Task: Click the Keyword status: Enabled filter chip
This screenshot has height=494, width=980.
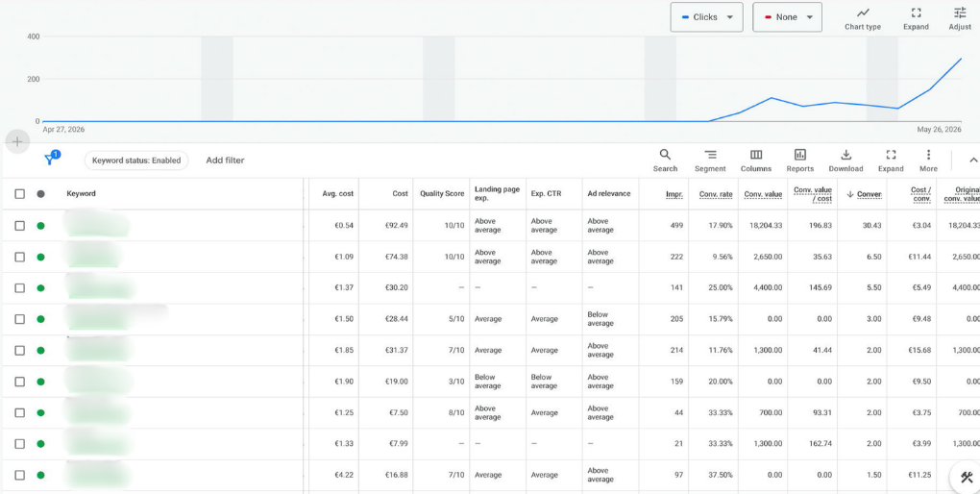Action: point(136,161)
